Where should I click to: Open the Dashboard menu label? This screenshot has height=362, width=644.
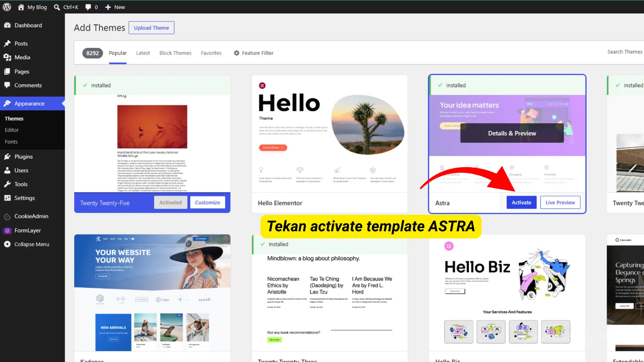(x=28, y=25)
